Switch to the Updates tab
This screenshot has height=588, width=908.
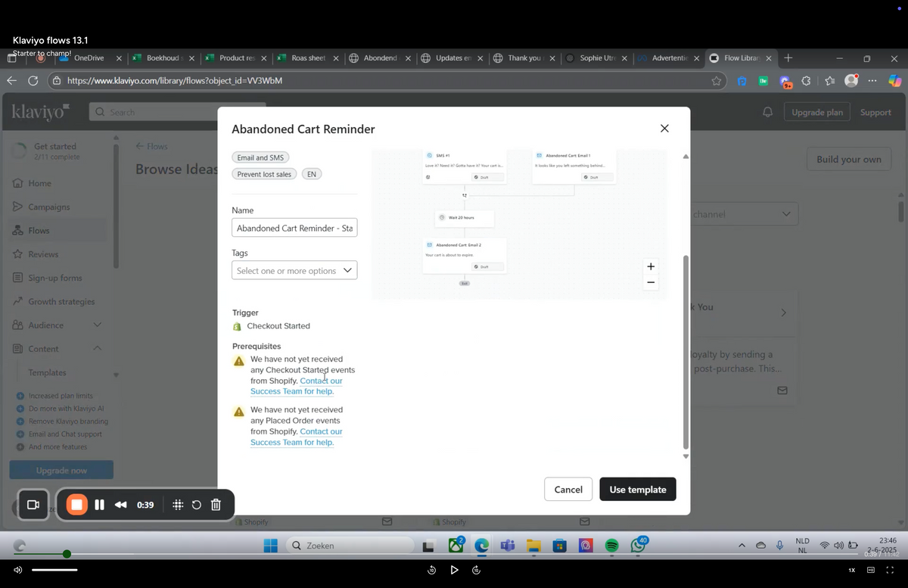click(x=454, y=58)
